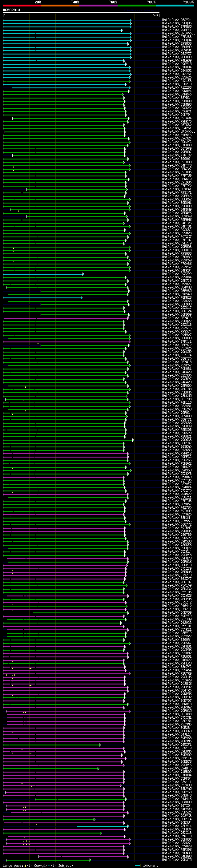Click the UniRef100_B2D2J8 label
The width and height of the screenshot is (197, 868).
point(177,84)
